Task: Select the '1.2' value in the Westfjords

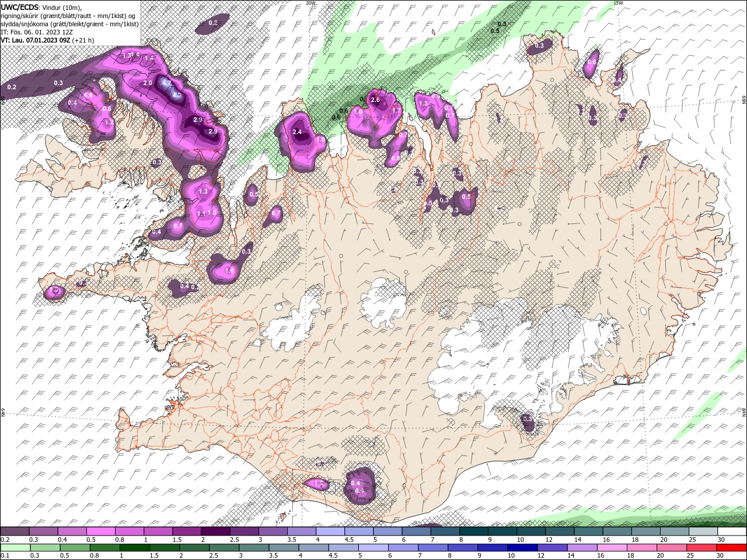Action: (x=109, y=123)
